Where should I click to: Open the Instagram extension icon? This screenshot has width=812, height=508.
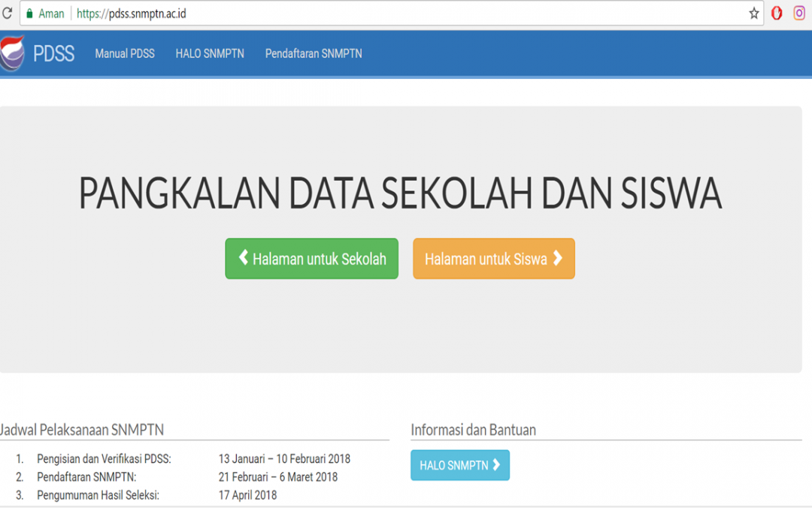click(x=798, y=13)
